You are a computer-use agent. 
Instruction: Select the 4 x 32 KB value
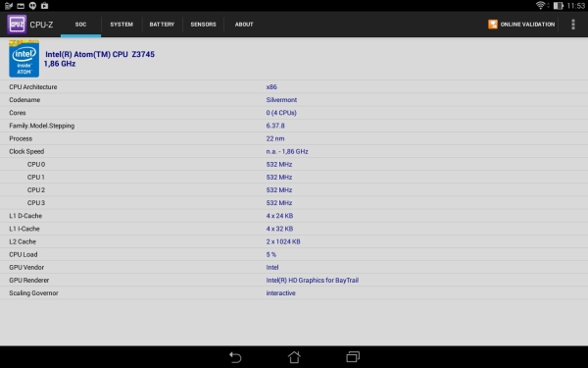click(x=279, y=229)
